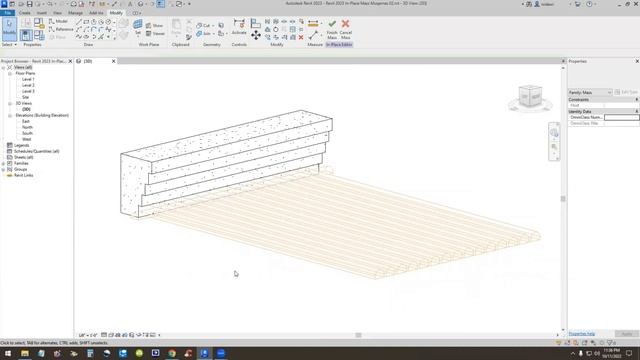640x360 pixels.
Task: Click the Measure Between Two References tool
Action: pos(313,36)
